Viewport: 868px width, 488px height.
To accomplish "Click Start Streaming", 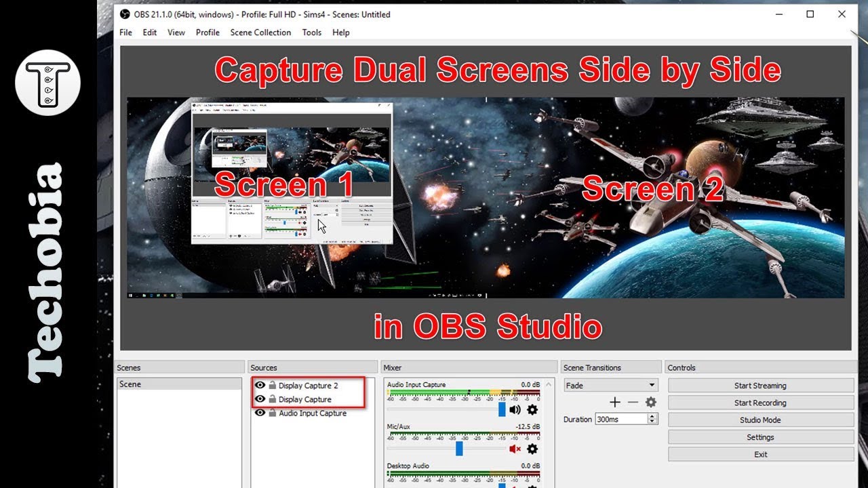I will [x=761, y=386].
